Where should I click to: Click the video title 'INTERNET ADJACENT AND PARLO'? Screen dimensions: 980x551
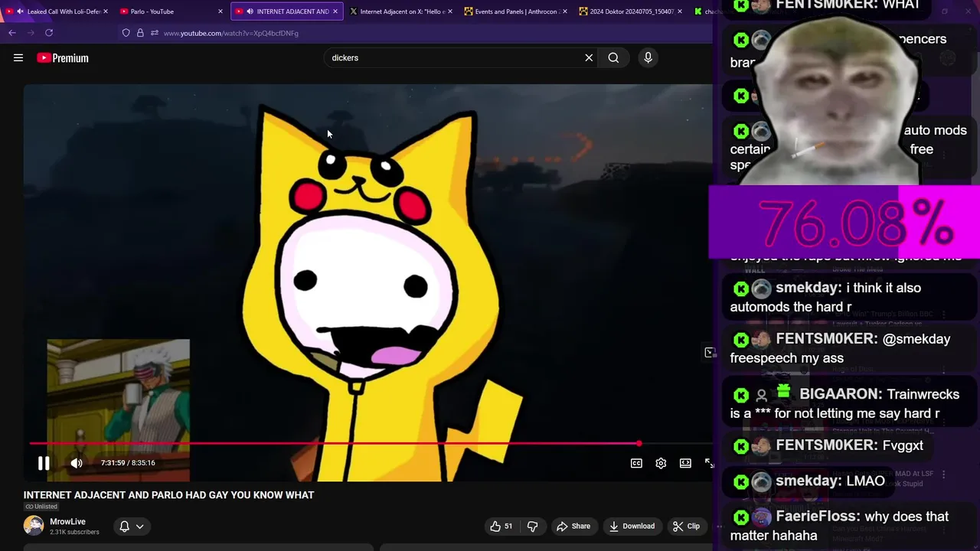pyautogui.click(x=168, y=495)
